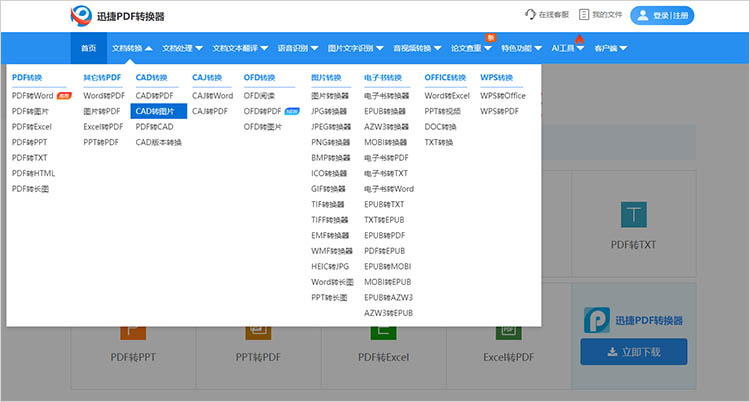Expand the 语音识别 dropdown
The image size is (750, 402).
point(298,48)
